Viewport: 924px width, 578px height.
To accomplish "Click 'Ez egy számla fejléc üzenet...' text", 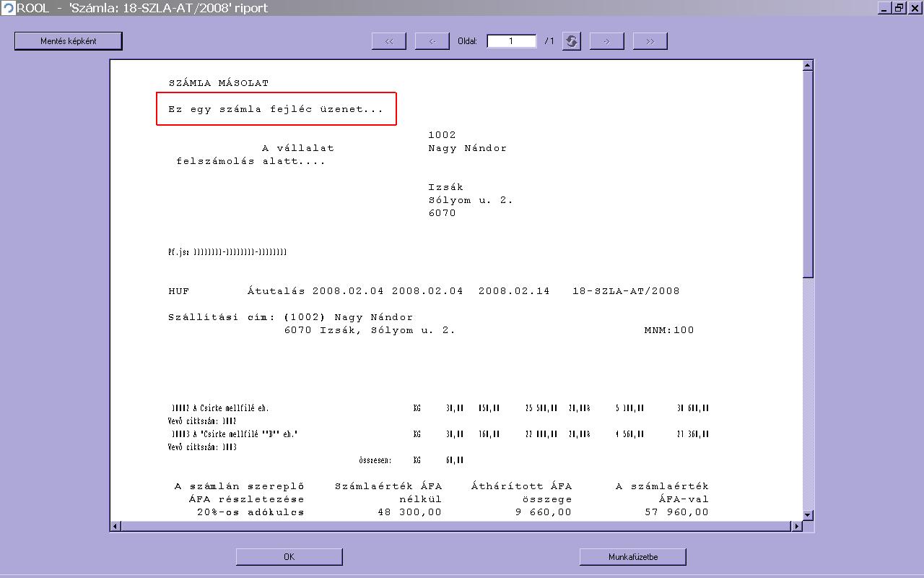I will coord(276,109).
